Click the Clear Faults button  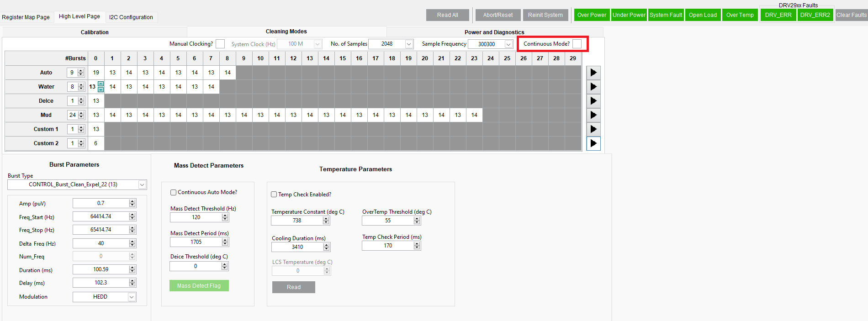[851, 15]
